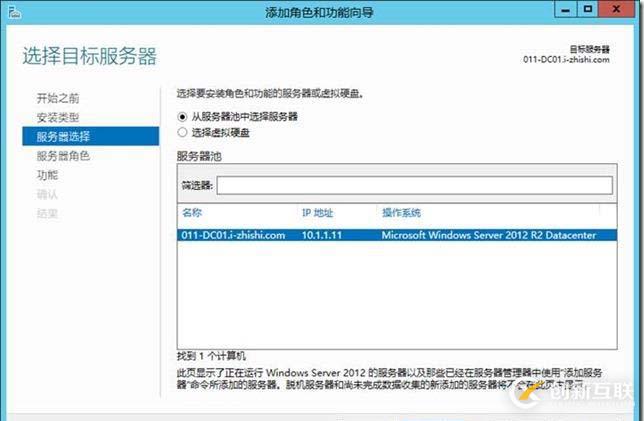Close the add roles wizard
Viewport: 644px width, 421px height.
pyautogui.click(x=616, y=9)
